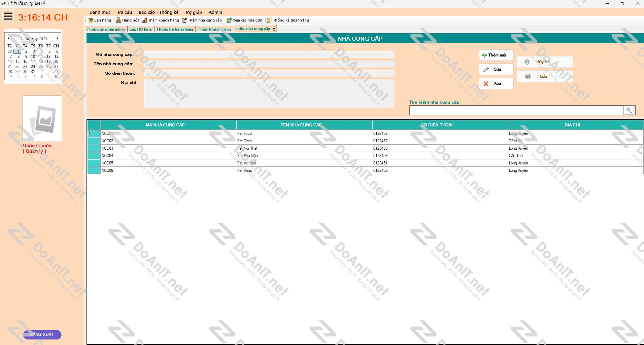The image size is (644, 345).
Task: Click Thêm nhà cung cấp toolbar icon
Action: coord(202,20)
